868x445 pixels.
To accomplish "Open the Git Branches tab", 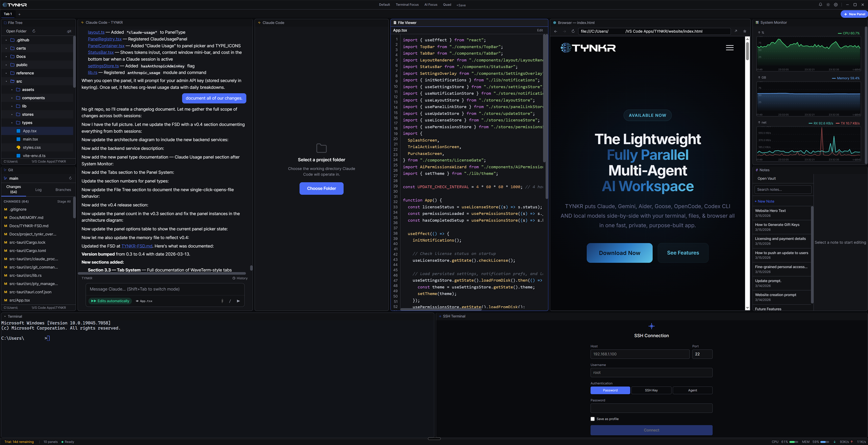I will [63, 190].
